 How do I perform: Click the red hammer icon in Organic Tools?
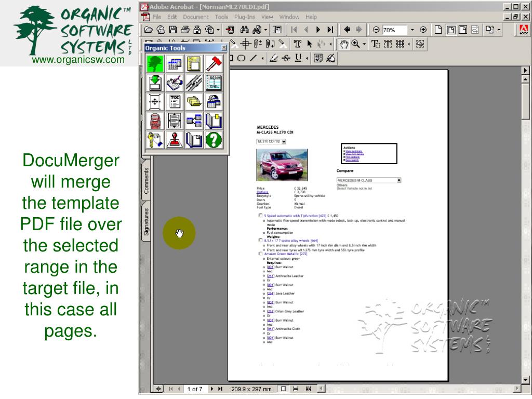(x=214, y=63)
